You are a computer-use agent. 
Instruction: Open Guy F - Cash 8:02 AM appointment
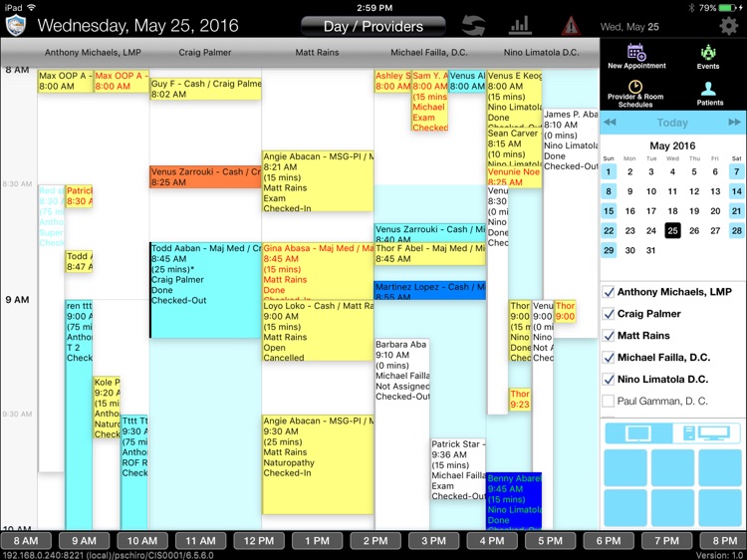pyautogui.click(x=206, y=89)
